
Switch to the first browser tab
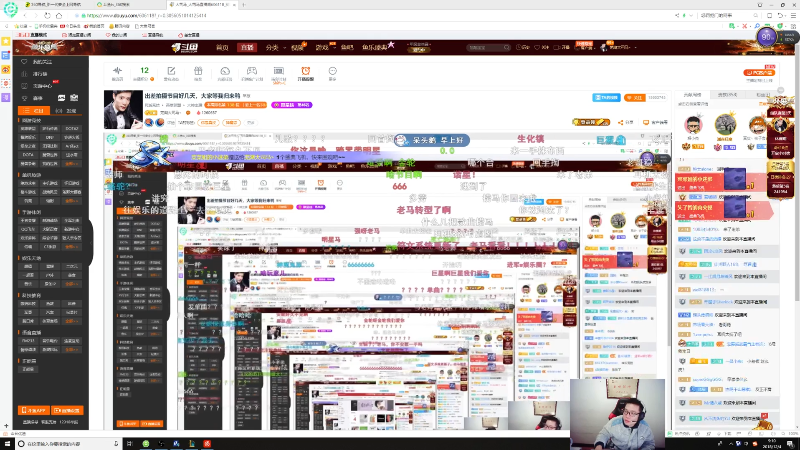pos(55,4)
